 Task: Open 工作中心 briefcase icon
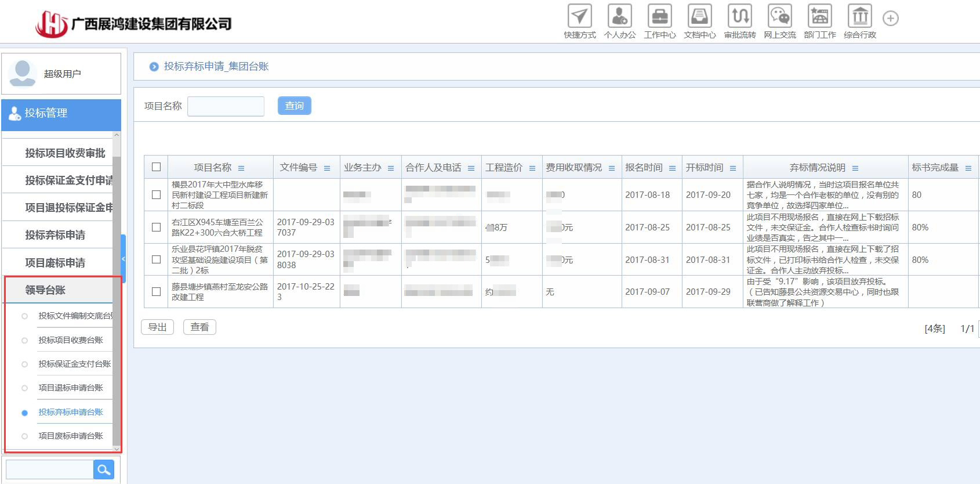(659, 17)
